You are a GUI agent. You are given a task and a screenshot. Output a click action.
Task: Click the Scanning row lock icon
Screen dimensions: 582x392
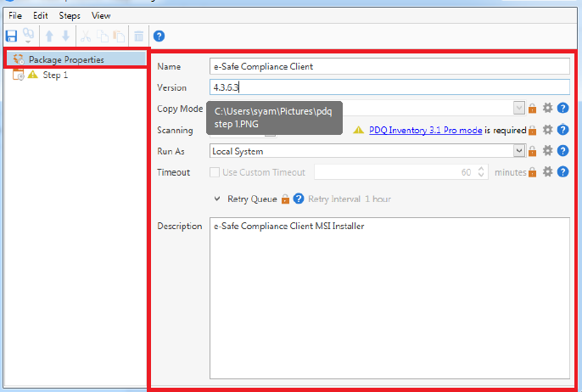(x=532, y=131)
